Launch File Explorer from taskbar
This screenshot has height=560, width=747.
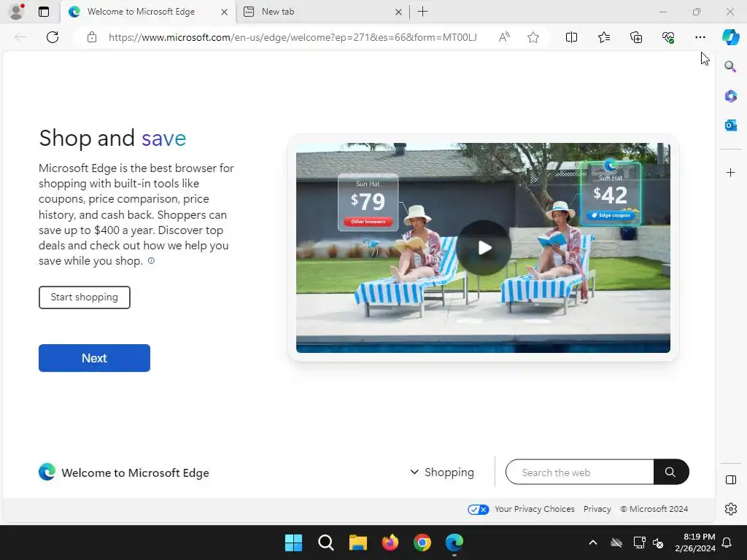click(357, 542)
